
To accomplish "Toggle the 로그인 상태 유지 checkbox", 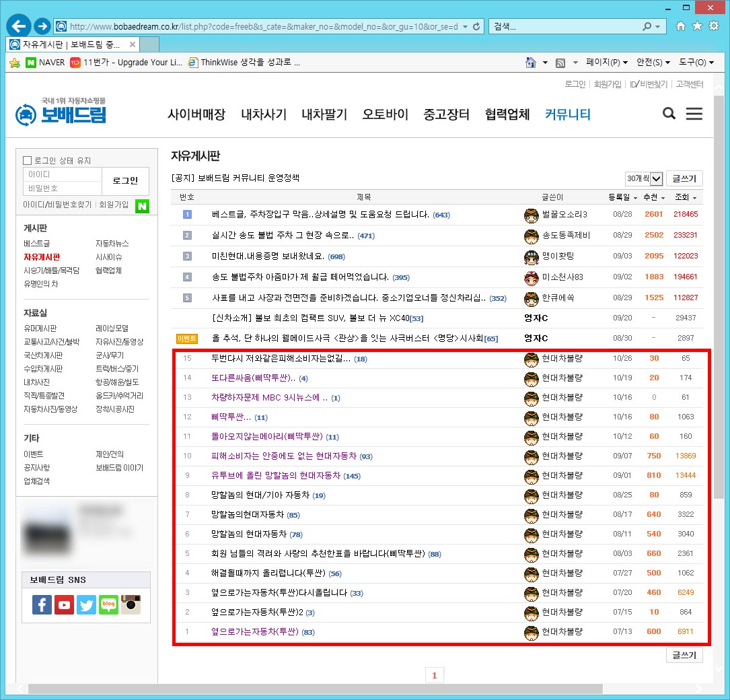I will (x=28, y=161).
